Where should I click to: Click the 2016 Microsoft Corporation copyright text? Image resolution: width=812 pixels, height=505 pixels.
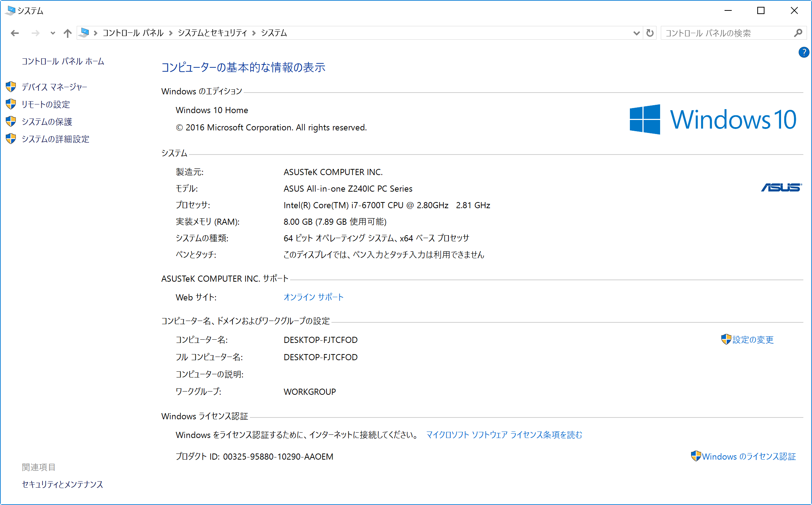click(x=271, y=127)
